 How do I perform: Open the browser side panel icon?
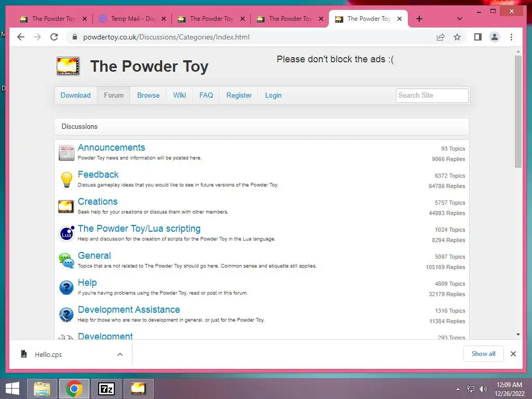[x=478, y=37]
